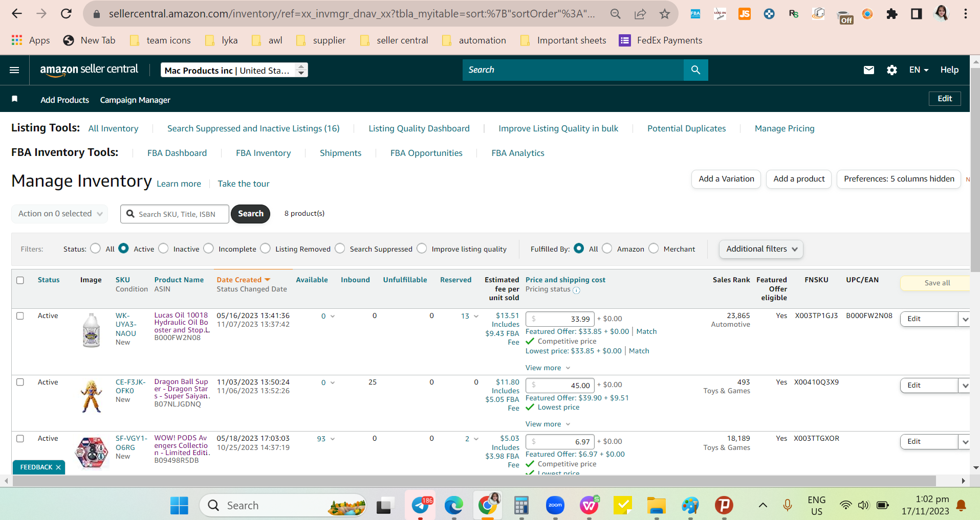Sort by the Date Created column header
980x520 pixels.
tap(244, 280)
